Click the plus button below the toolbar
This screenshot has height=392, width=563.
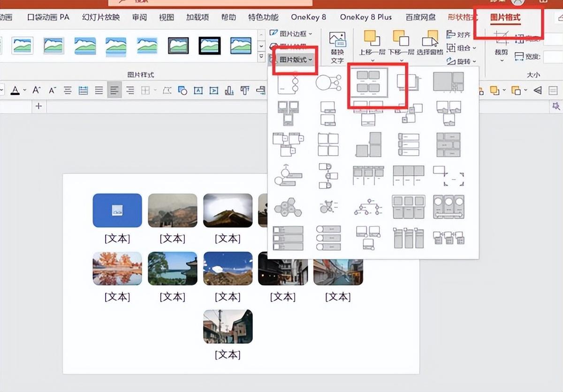click(38, 106)
